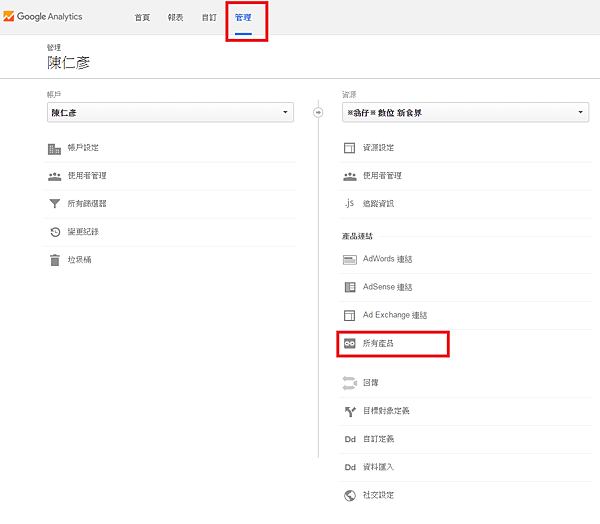Click the arrow between account and property columns

(x=318, y=113)
